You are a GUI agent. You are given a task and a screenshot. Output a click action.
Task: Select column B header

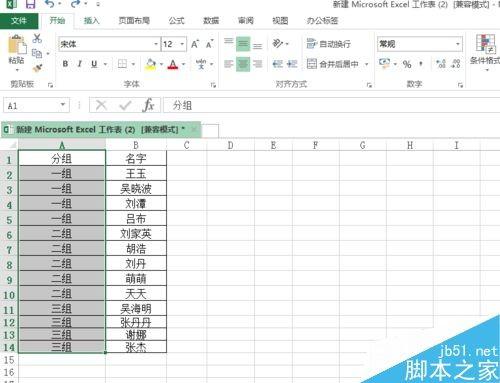[x=136, y=145]
